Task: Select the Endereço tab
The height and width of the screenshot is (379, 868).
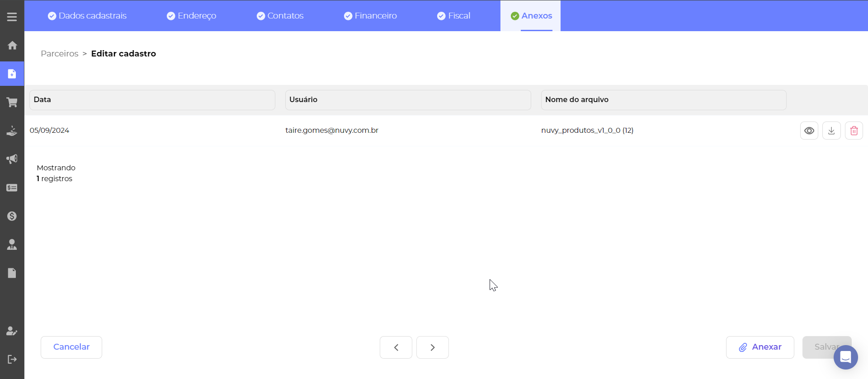Action: [191, 16]
